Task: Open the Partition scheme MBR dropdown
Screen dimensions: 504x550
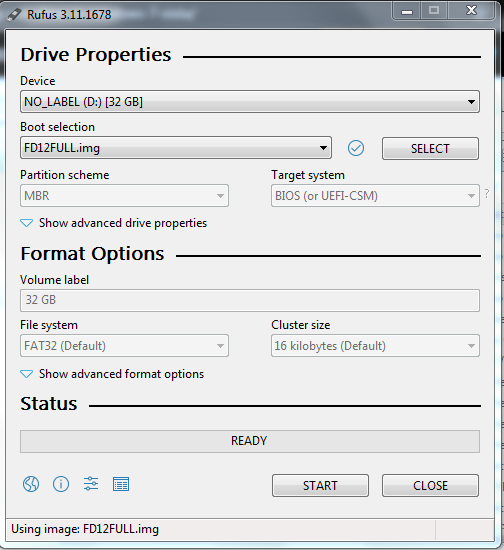Action: pos(124,196)
